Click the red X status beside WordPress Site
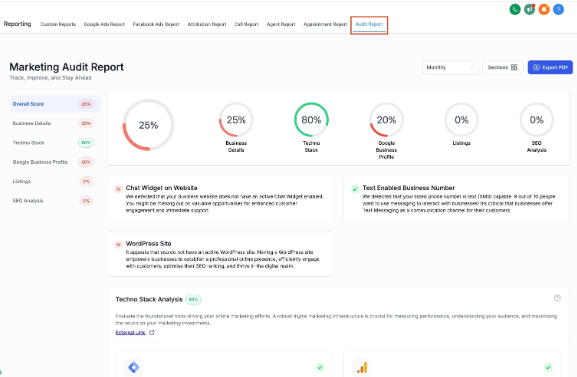The width and height of the screenshot is (577, 377). point(118,244)
